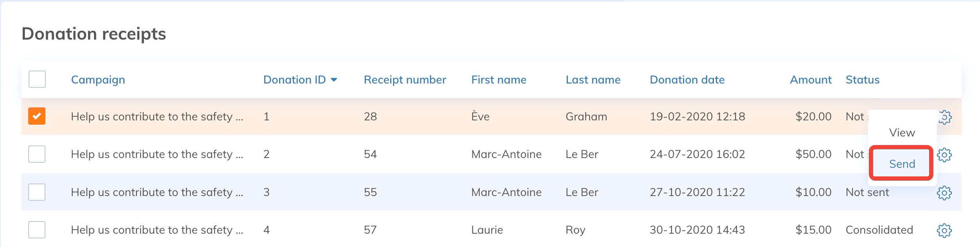Tick the checkbox for donation ID 3
The width and height of the screenshot is (980, 247).
click(37, 192)
